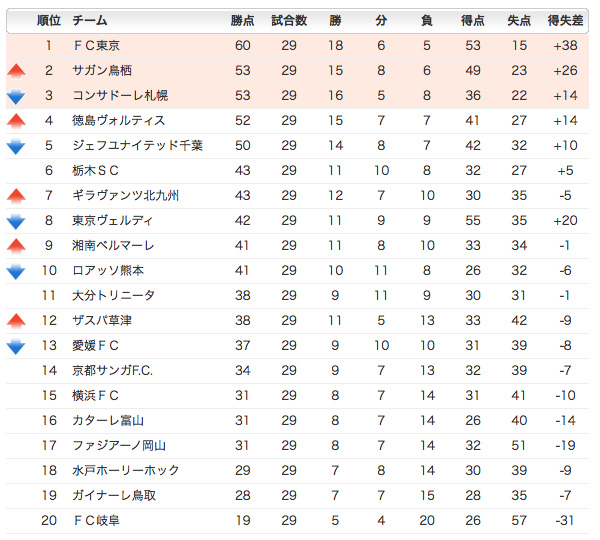Open the 栃木ＳＣ team name

tap(95, 170)
